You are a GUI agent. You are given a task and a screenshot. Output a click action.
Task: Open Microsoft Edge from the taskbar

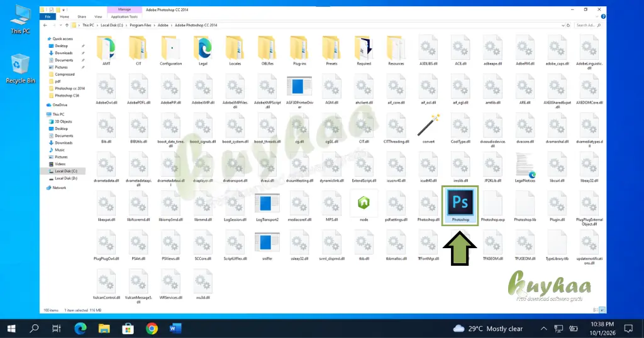click(80, 329)
